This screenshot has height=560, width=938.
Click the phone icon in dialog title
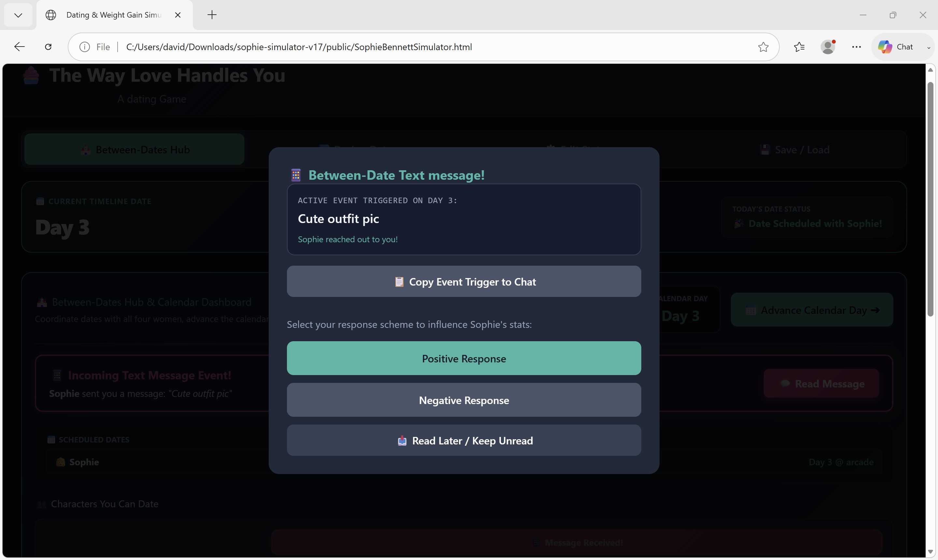[x=296, y=175]
